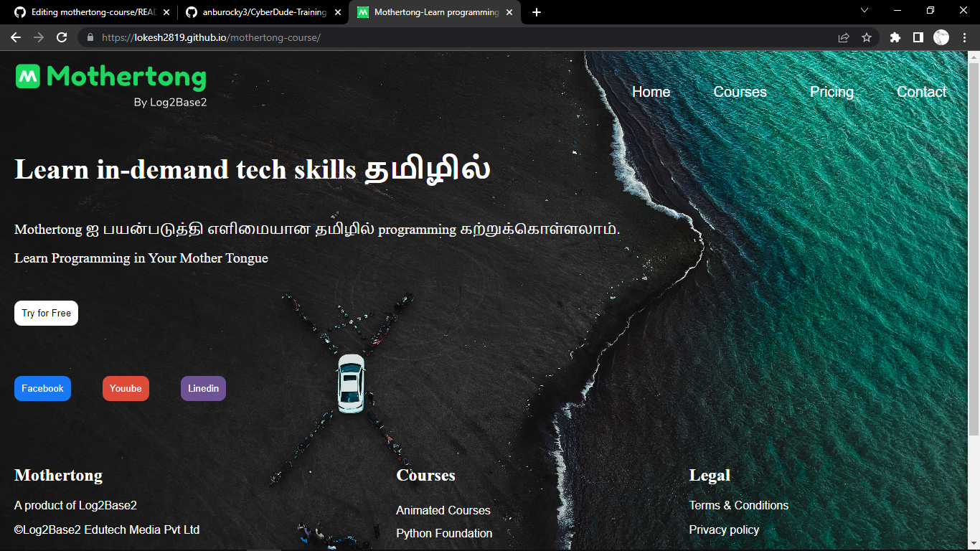Image resolution: width=980 pixels, height=551 pixels.
Task: Open the Home nav link
Action: [651, 92]
